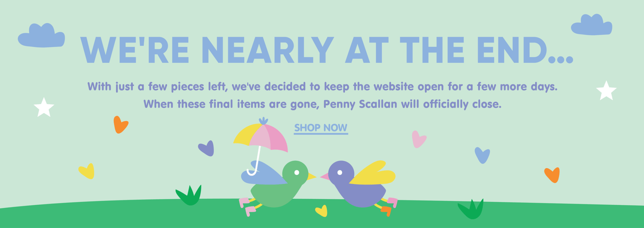Screen dimensions: 644x228
Task: Select the pink and yellow umbrella
Action: click(x=261, y=137)
